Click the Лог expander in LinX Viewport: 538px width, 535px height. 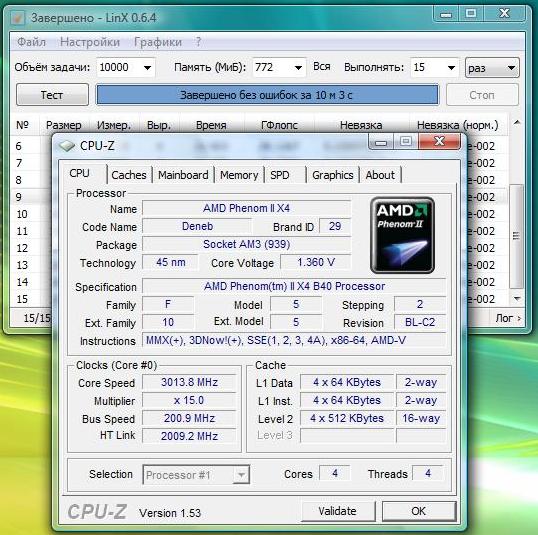(x=508, y=318)
